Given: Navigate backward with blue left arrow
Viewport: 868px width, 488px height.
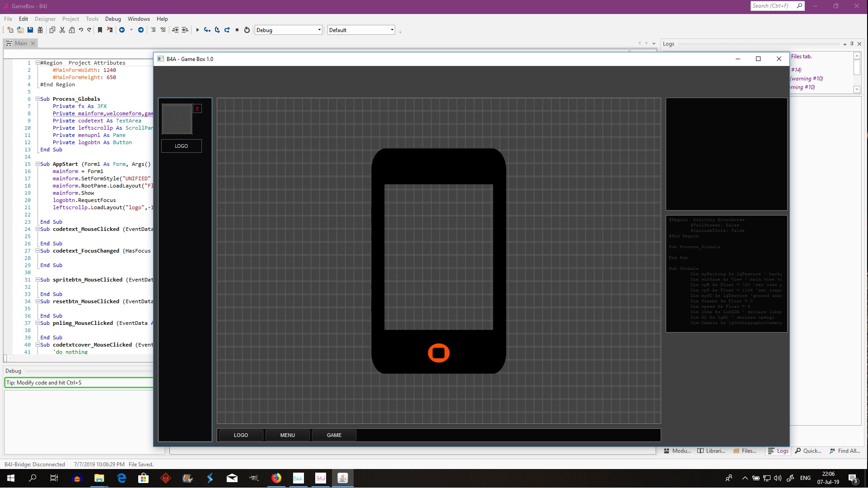Looking at the screenshot, I should pyautogui.click(x=122, y=30).
